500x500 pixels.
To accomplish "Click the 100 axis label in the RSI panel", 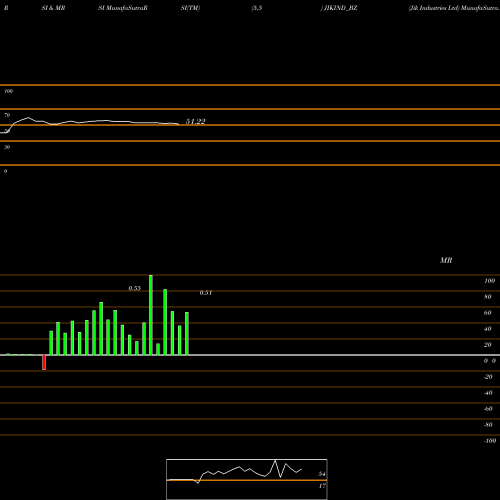I will click(8, 91).
